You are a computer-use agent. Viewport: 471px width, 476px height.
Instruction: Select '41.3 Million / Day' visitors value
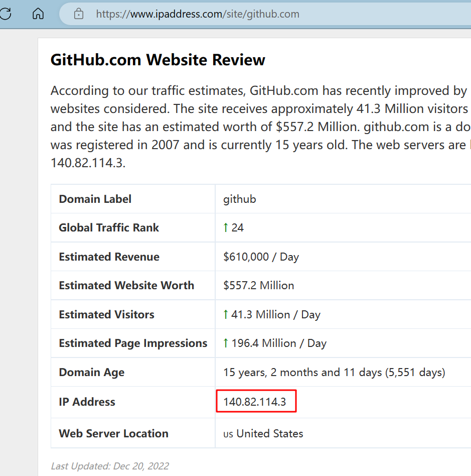(276, 314)
